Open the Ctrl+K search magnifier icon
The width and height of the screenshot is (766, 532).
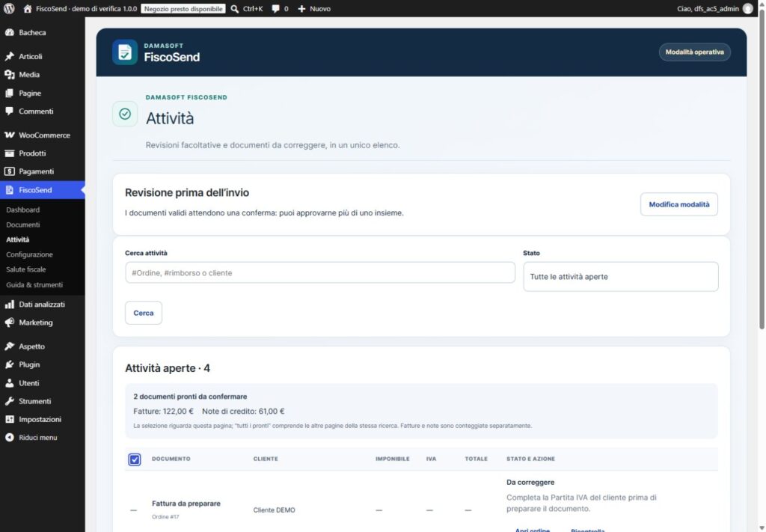(x=234, y=9)
